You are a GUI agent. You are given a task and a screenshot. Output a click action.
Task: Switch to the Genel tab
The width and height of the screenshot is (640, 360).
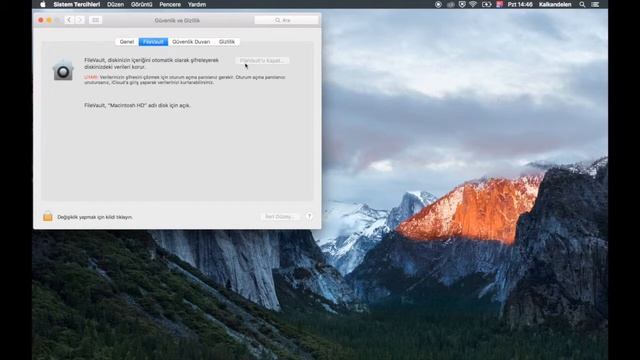click(127, 42)
